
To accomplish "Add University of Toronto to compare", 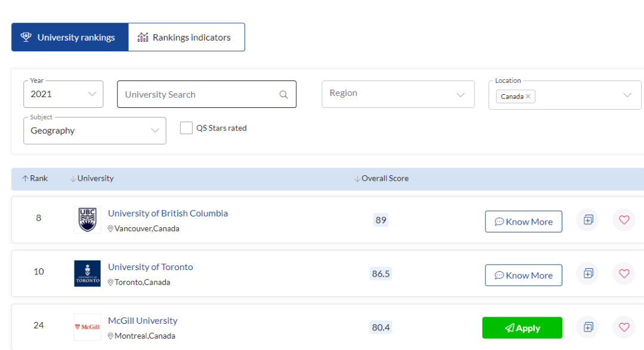I will point(588,274).
